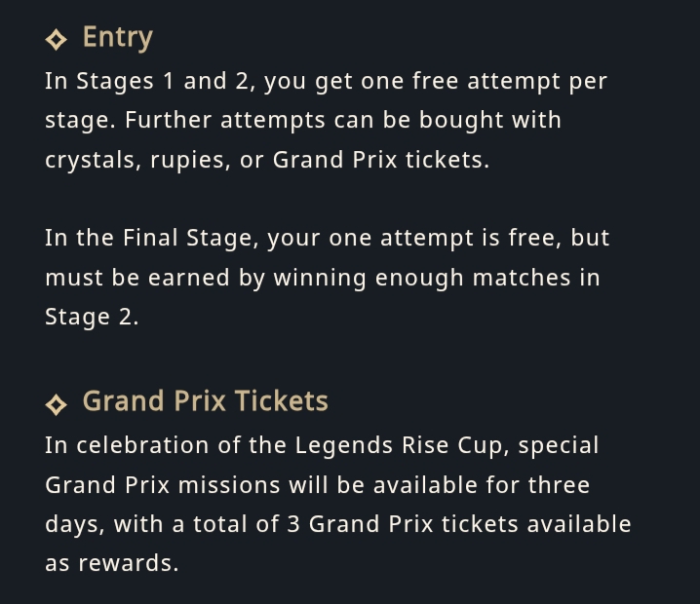Click the text 'Stage 2.'
This screenshot has width=700, height=604.
[92, 317]
